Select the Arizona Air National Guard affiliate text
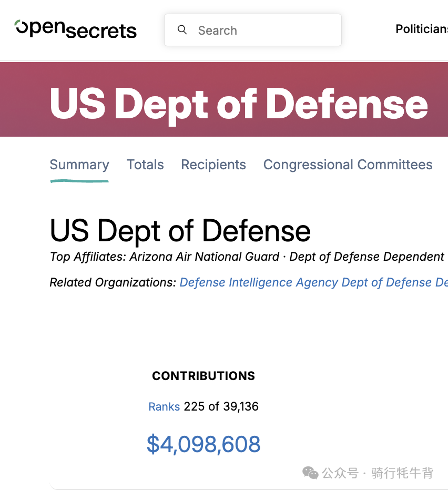Image resolution: width=448 pixels, height=491 pixels. [204, 257]
